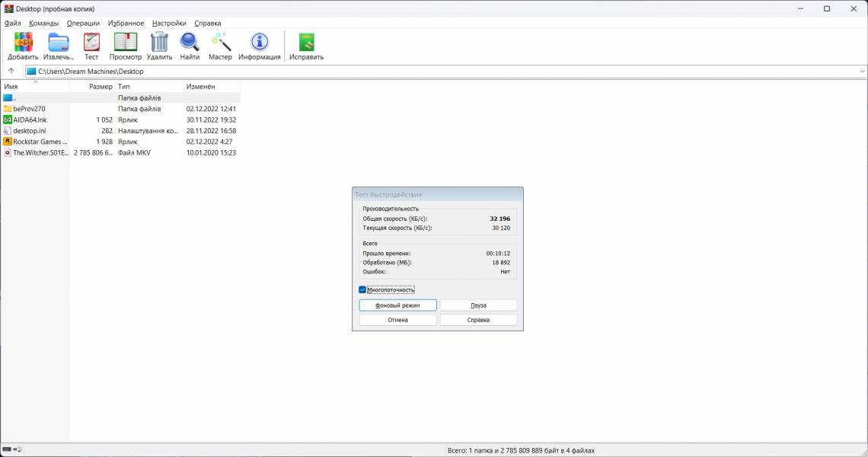Click the overall speed value 32 196

(500, 219)
